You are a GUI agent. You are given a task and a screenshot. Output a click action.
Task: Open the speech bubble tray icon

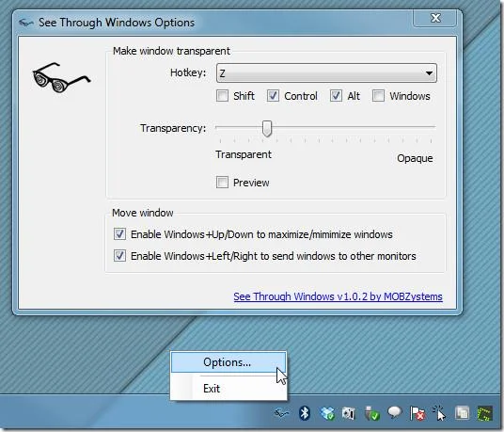395,411
